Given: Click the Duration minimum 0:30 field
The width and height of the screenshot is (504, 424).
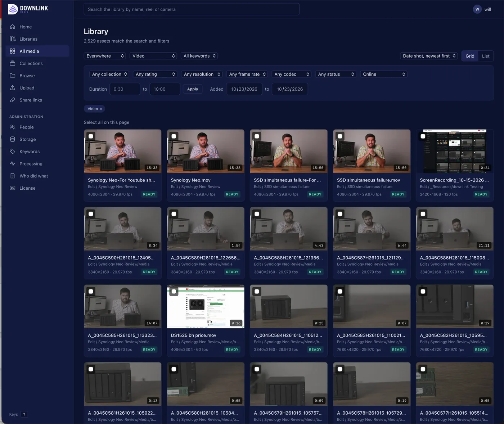Looking at the screenshot, I should click(125, 89).
